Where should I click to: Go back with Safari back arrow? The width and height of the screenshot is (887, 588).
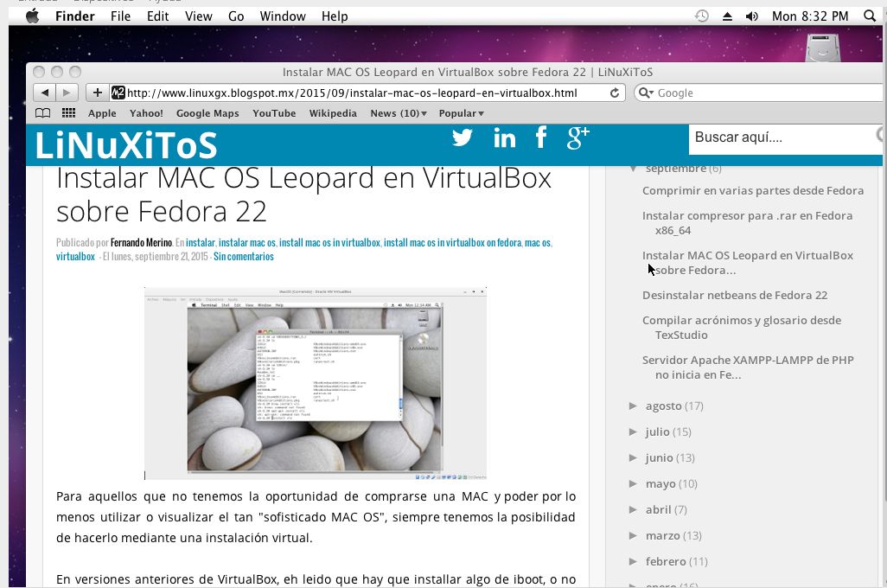[x=44, y=93]
